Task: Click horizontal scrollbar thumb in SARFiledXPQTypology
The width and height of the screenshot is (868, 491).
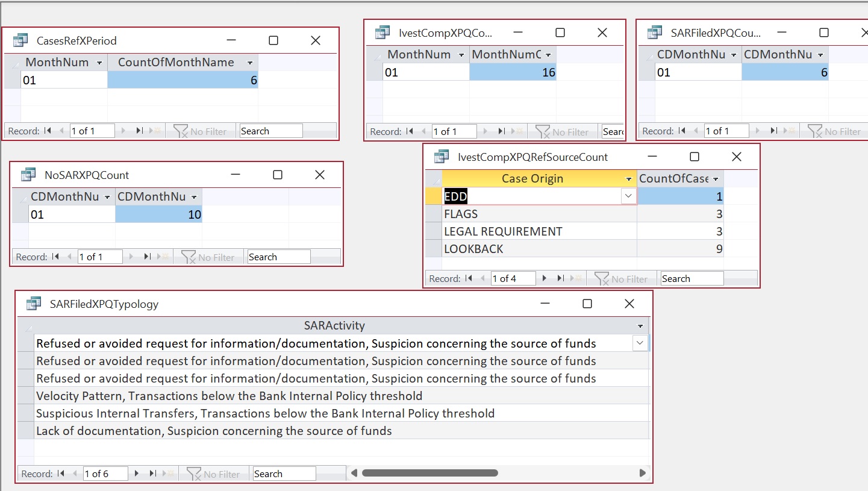Action: tap(429, 473)
